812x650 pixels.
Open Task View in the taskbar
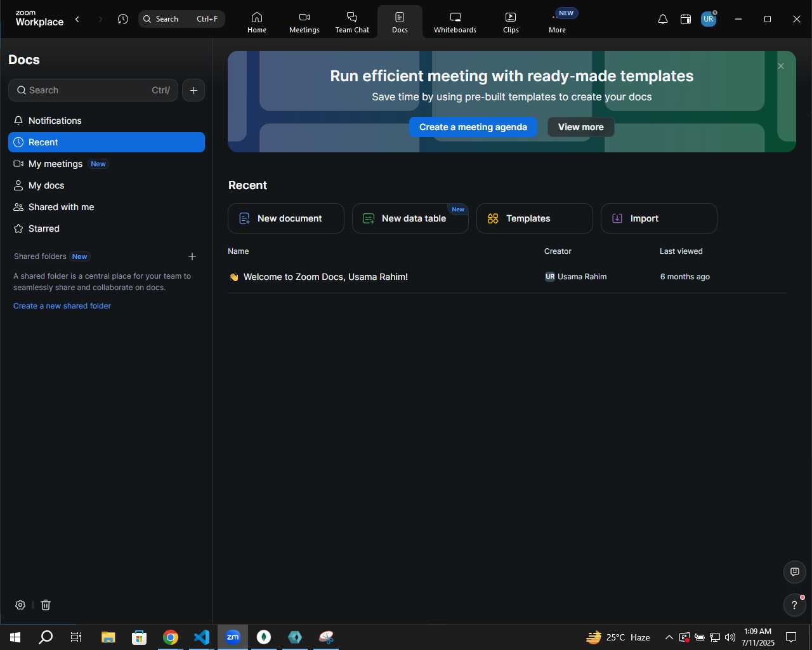coord(76,637)
